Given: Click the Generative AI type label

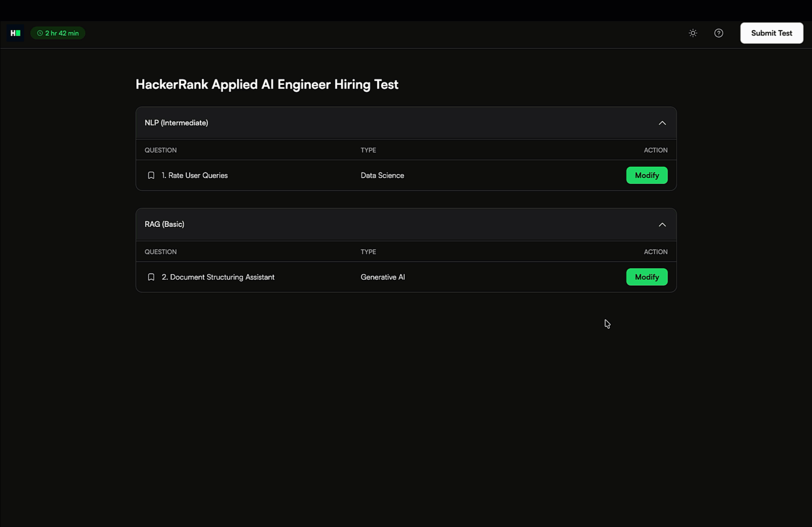Looking at the screenshot, I should coord(383,277).
